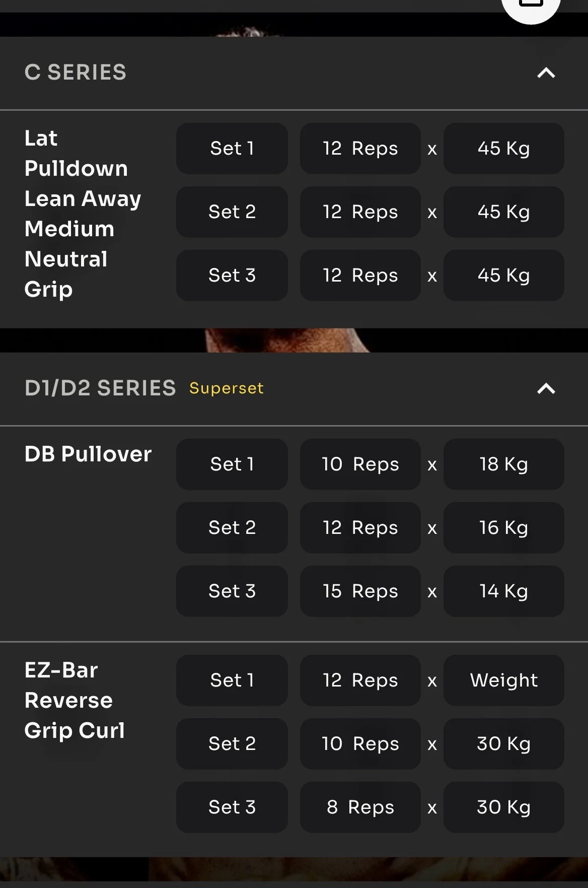Image resolution: width=588 pixels, height=888 pixels.
Task: Enter weight for EZ-Bar curl Set 1
Action: [503, 680]
